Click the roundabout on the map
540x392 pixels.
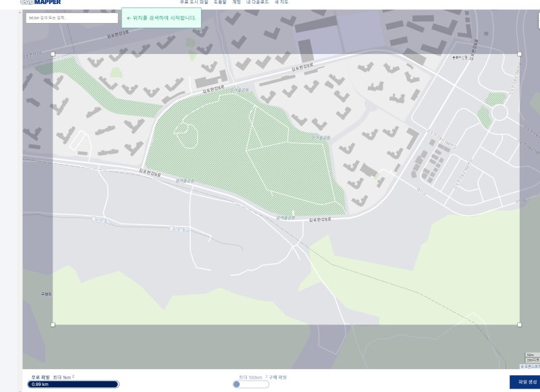click(500, 113)
